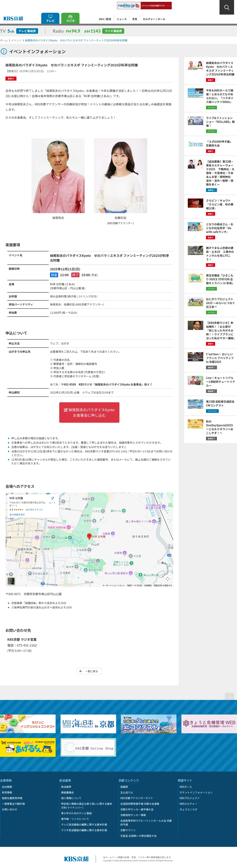Open sidebar event ハラダイス阪ハンケイ500m
The height and width of the screenshot is (868, 237).
click(210, 98)
